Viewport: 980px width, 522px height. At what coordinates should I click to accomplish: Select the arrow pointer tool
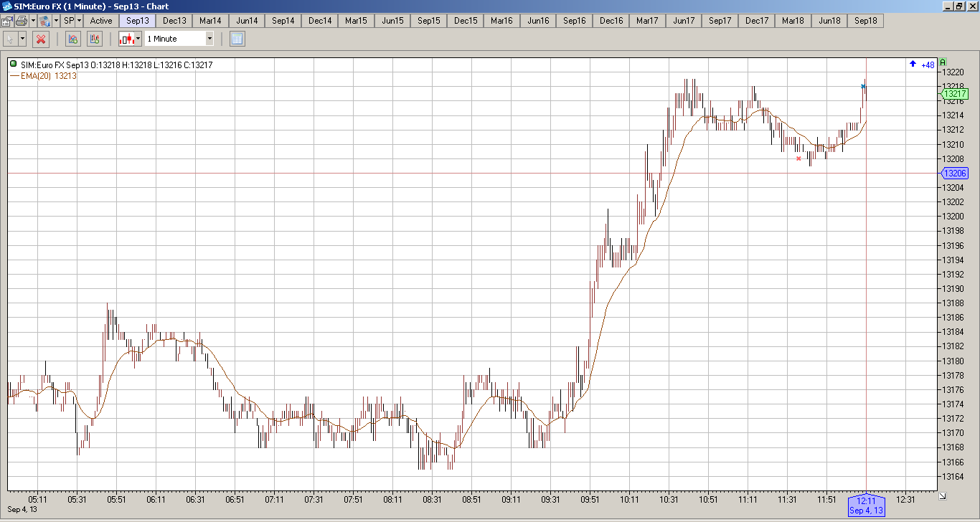point(10,39)
